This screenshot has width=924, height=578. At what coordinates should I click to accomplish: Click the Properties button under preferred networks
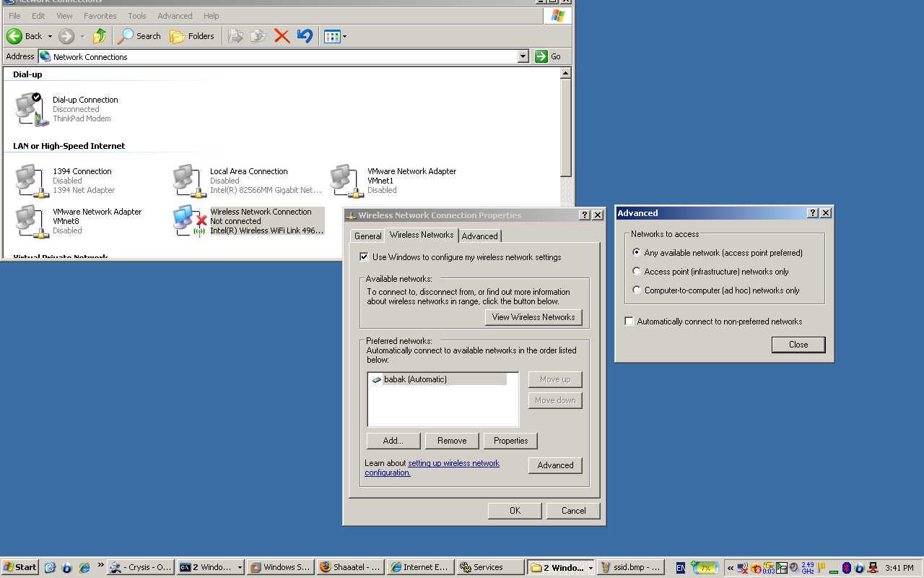(x=511, y=441)
